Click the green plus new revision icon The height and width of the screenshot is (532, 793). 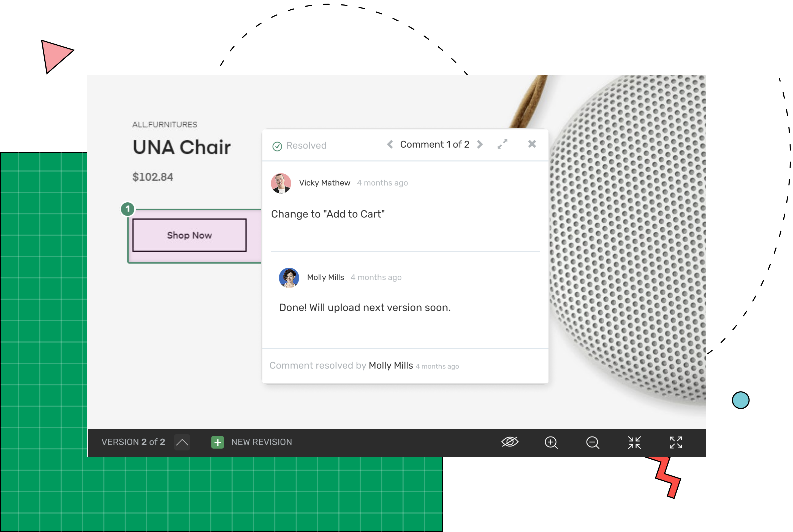pyautogui.click(x=218, y=442)
